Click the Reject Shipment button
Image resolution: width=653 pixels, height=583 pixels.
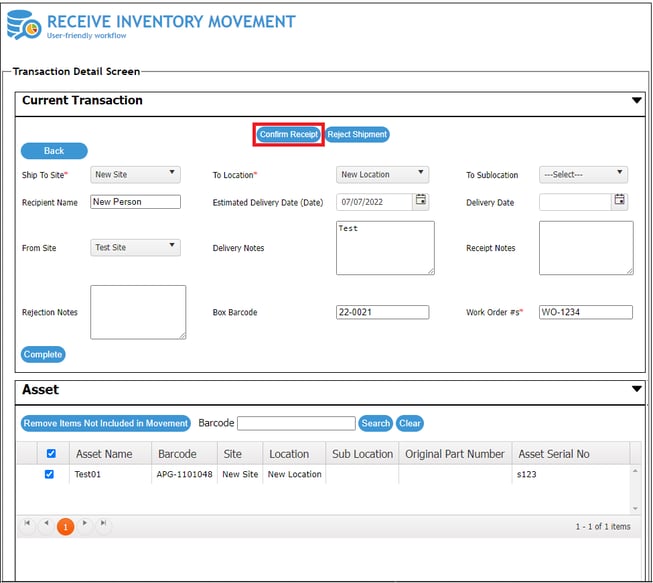click(x=357, y=135)
